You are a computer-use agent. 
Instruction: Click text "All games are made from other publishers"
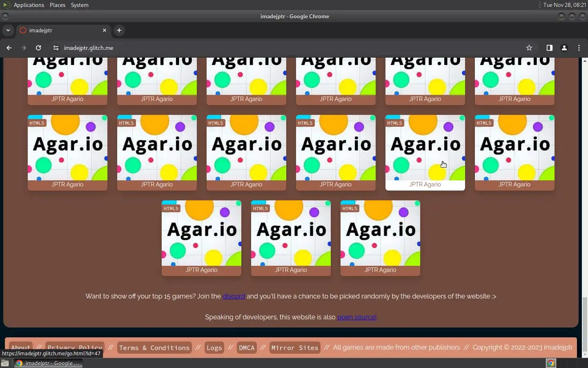[x=396, y=347]
